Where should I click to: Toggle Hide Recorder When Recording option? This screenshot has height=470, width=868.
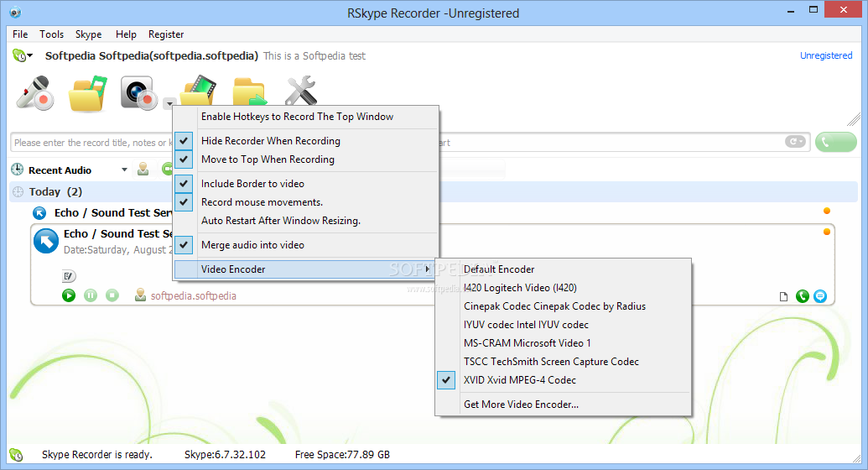(x=306, y=141)
